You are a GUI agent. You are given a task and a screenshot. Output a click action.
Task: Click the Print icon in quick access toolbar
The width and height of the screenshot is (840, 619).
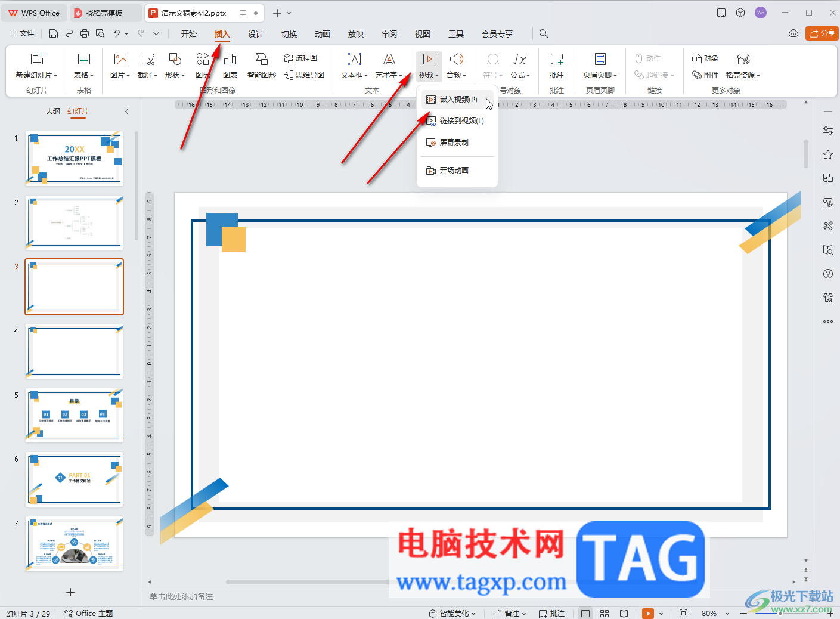85,34
